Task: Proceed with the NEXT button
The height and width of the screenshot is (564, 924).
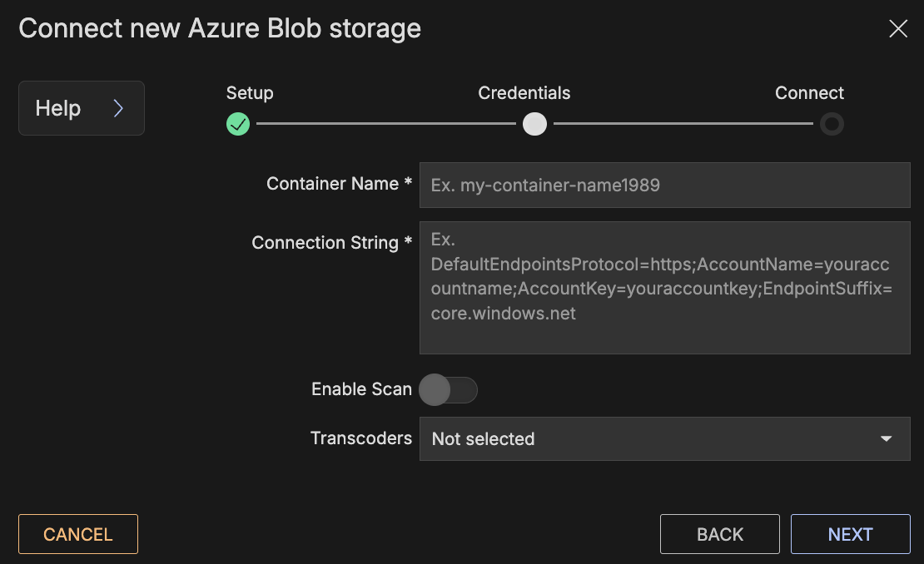Action: click(x=850, y=534)
